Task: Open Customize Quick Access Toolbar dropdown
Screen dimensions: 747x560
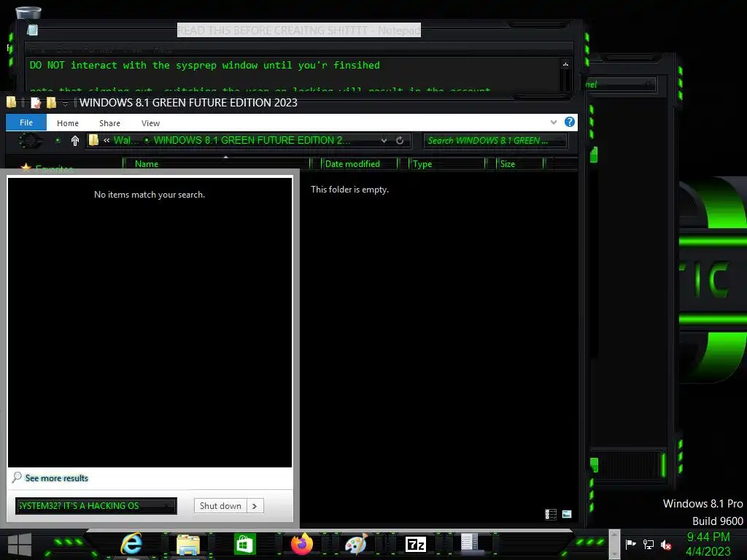Action: pyautogui.click(x=65, y=104)
